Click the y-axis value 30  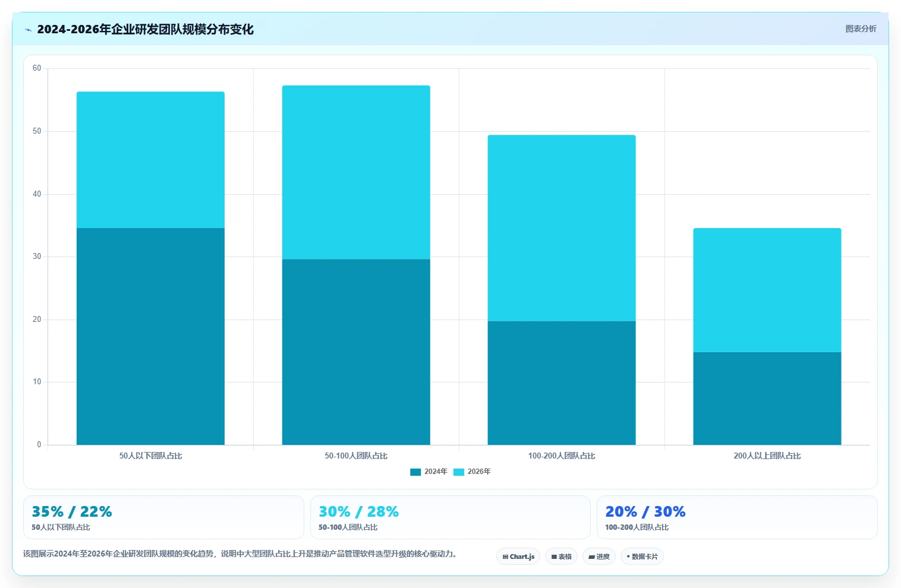coord(37,257)
